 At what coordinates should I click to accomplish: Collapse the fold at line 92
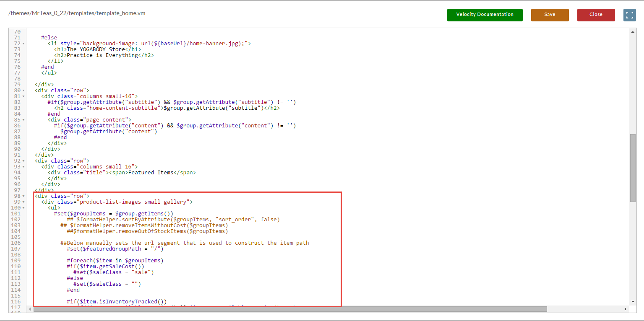(23, 161)
